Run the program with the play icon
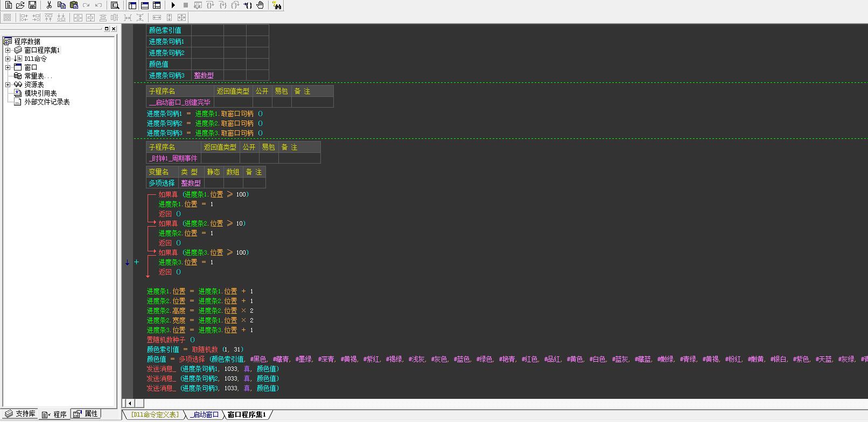 click(173, 5)
